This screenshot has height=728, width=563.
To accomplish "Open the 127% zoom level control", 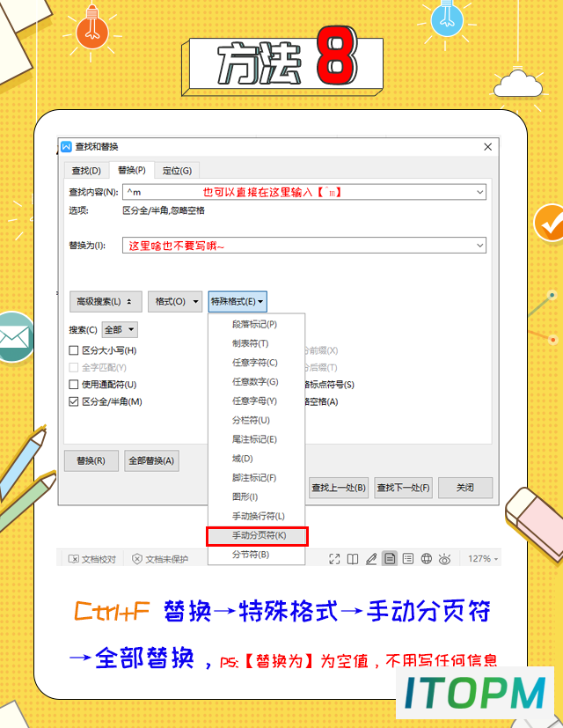I will pos(483,559).
